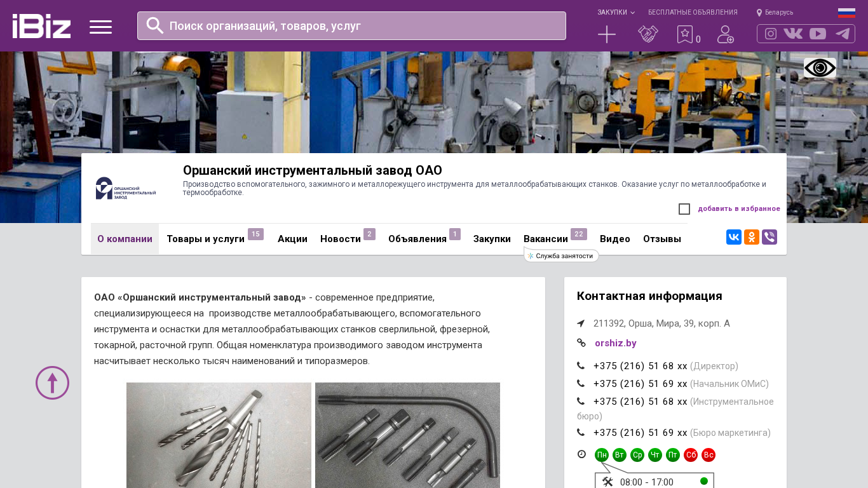This screenshot has height=488, width=868.
Task: Open iBiz YouTube channel
Action: point(818,34)
